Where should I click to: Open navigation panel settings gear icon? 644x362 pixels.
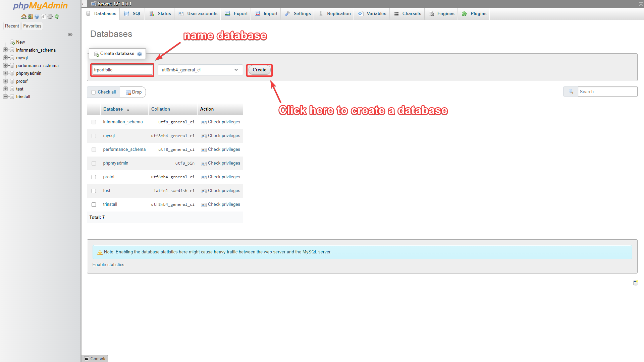click(x=50, y=16)
